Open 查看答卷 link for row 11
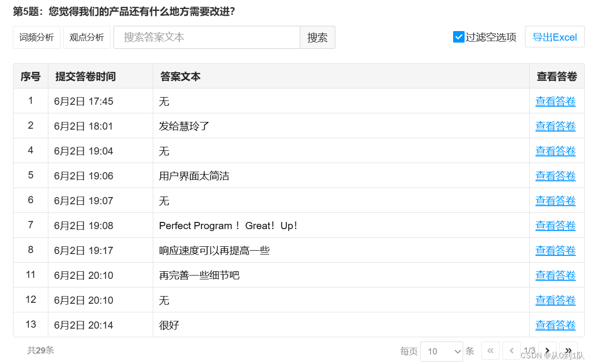The width and height of the screenshot is (592, 364). click(556, 276)
